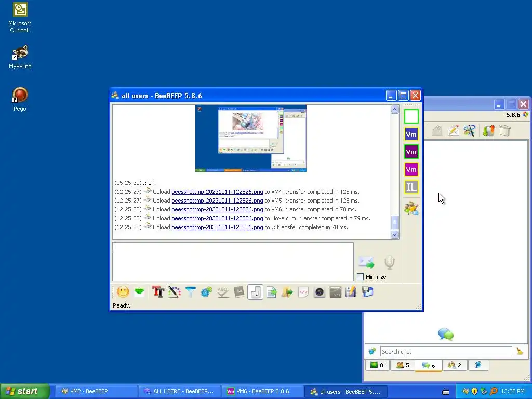Click the code snippet page icon
The image size is (532, 399).
303,292
